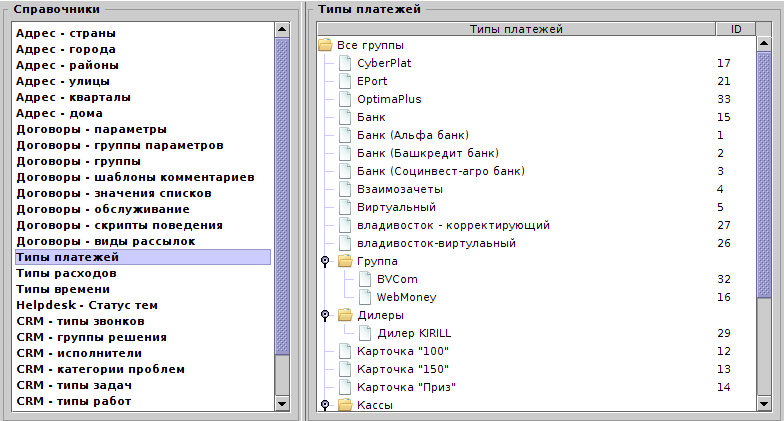
Task: Collapse the Группа tree node
Action: coord(325,261)
